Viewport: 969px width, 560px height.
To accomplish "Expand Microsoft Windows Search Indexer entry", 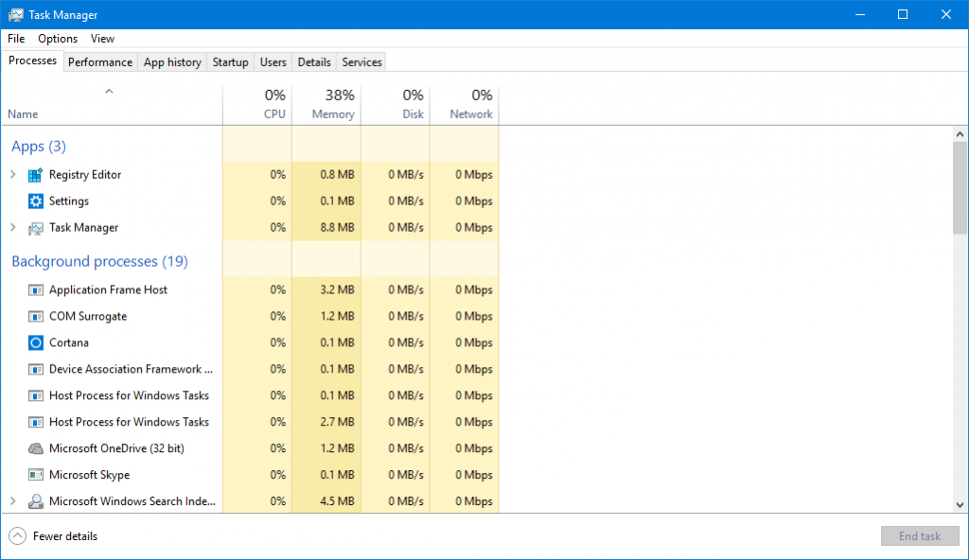I will coord(12,500).
